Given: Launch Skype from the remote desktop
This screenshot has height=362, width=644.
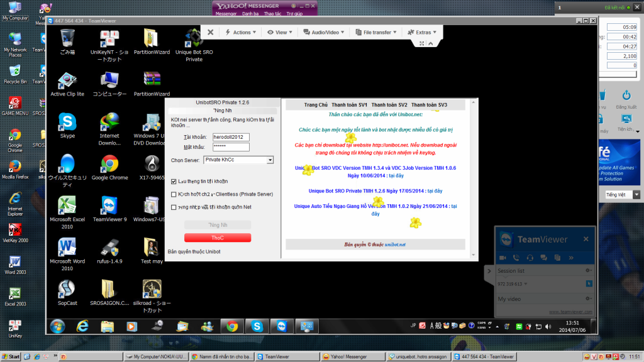Looking at the screenshot, I should click(67, 125).
